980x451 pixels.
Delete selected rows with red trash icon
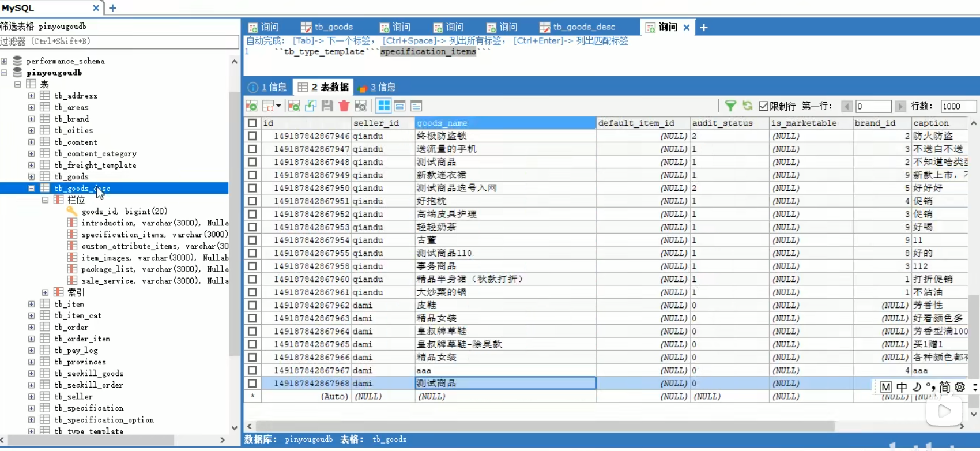[x=344, y=106]
